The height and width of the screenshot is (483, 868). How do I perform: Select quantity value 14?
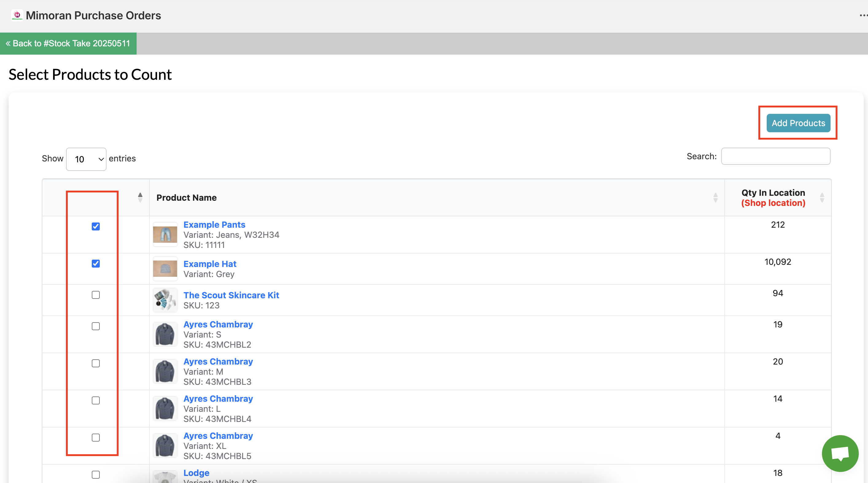pos(778,398)
